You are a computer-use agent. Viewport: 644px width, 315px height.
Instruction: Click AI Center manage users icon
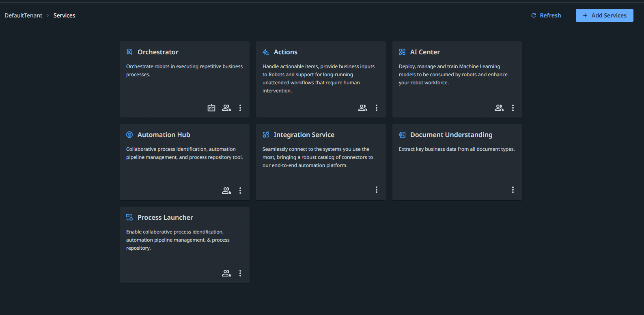[x=499, y=108]
